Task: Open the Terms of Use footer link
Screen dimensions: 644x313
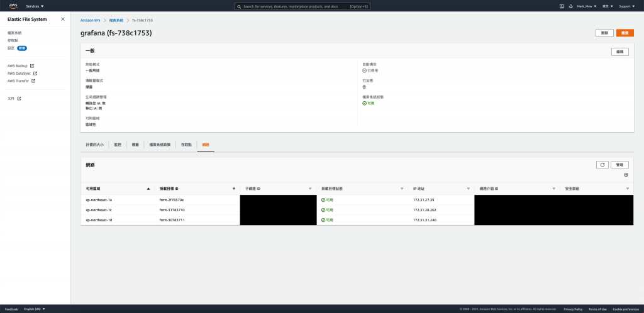Action: coord(597,309)
